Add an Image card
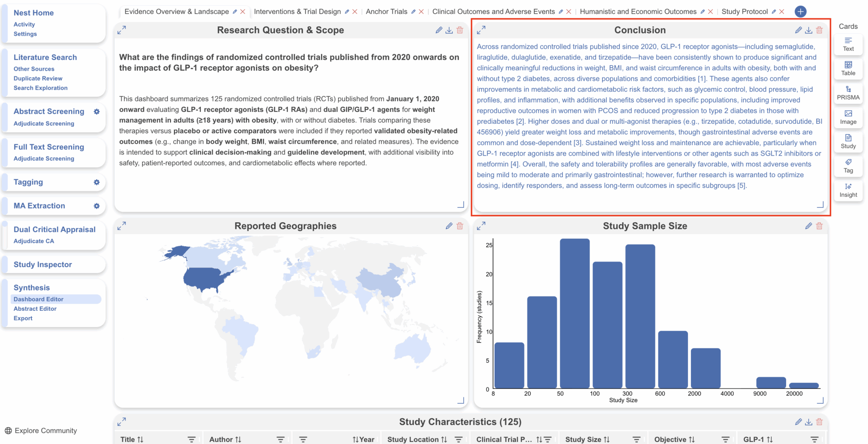 (x=848, y=117)
